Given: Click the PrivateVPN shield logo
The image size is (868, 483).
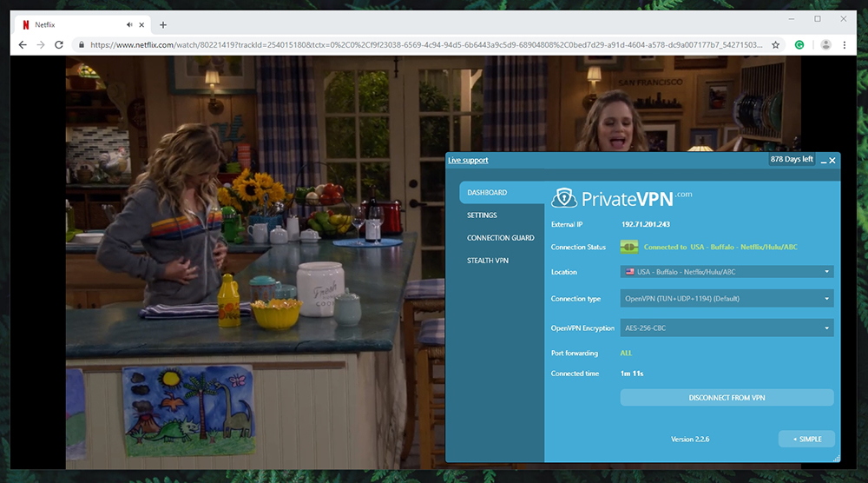Looking at the screenshot, I should pos(563,198).
